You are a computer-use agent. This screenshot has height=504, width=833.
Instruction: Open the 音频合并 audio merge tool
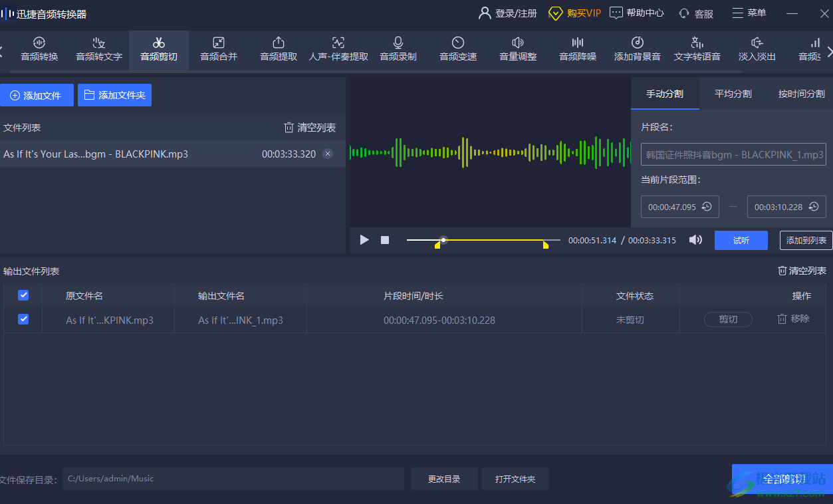coord(219,49)
